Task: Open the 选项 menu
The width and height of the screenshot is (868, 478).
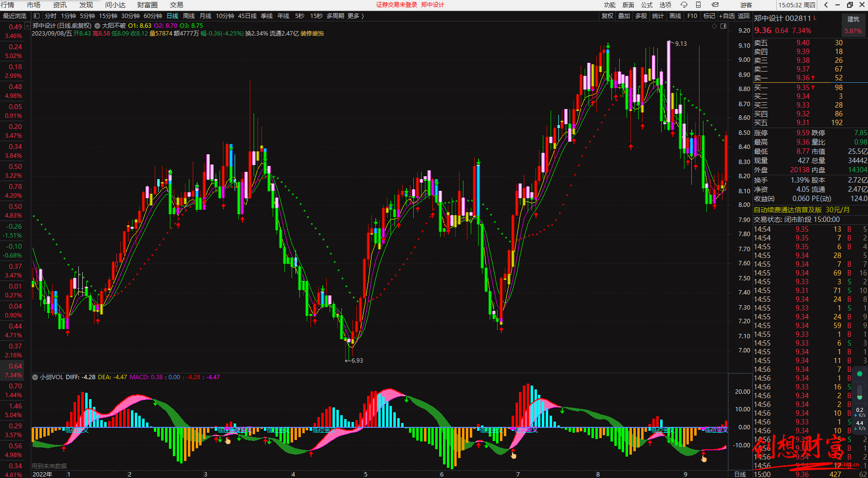Action: click(x=665, y=5)
